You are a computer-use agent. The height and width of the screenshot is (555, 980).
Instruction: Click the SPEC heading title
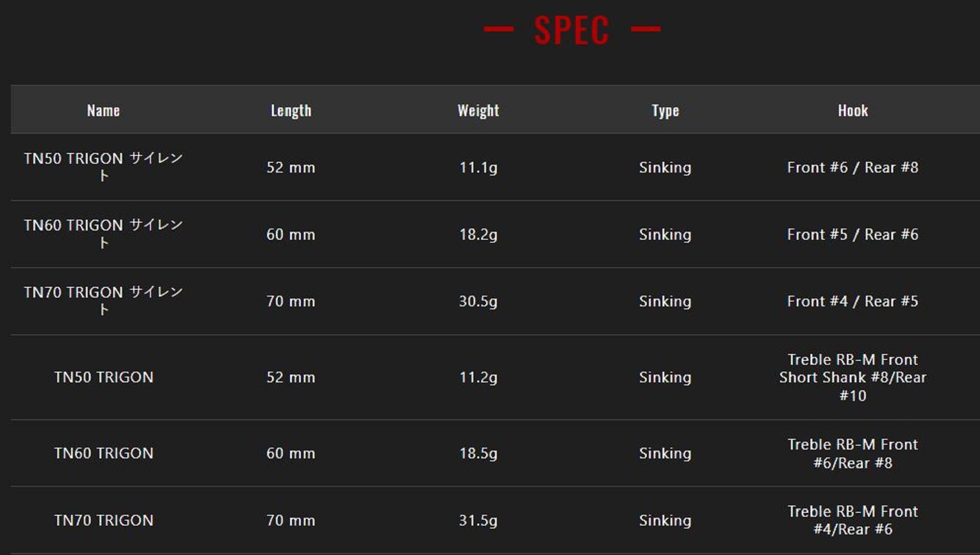(x=571, y=30)
